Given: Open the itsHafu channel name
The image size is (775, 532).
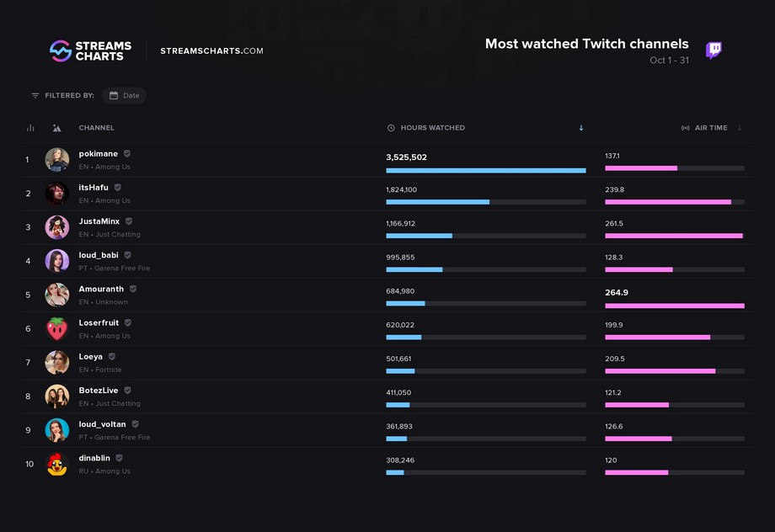Looking at the screenshot, I should click(x=94, y=188).
